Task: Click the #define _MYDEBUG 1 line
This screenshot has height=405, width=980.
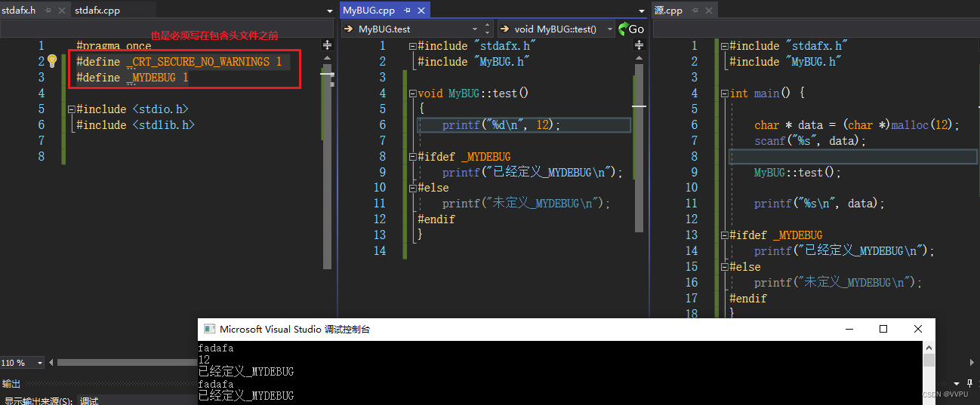Action: 132,78
